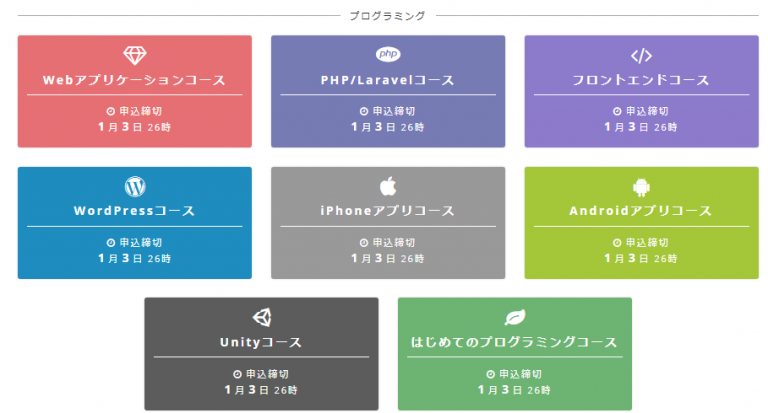768x413 pixels.
Task: Click the Android robot icon
Action: pos(641,187)
